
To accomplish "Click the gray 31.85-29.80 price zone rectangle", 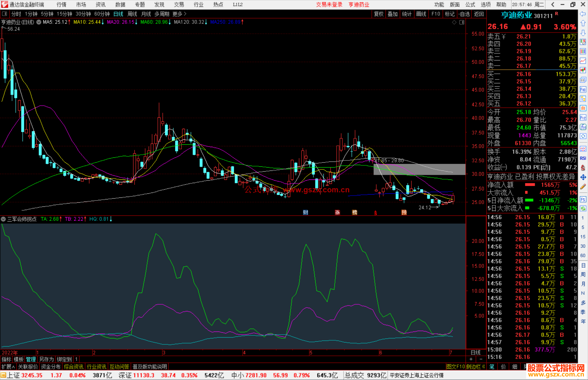I will point(419,169).
